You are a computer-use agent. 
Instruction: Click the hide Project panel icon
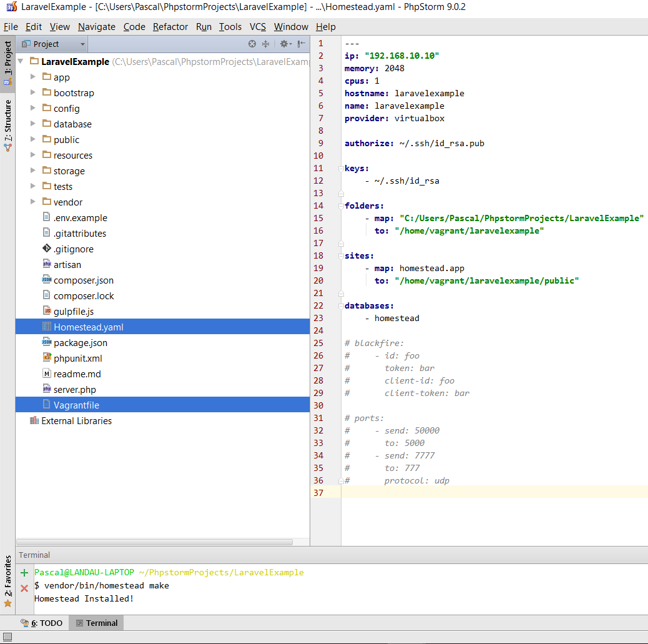coord(302,44)
